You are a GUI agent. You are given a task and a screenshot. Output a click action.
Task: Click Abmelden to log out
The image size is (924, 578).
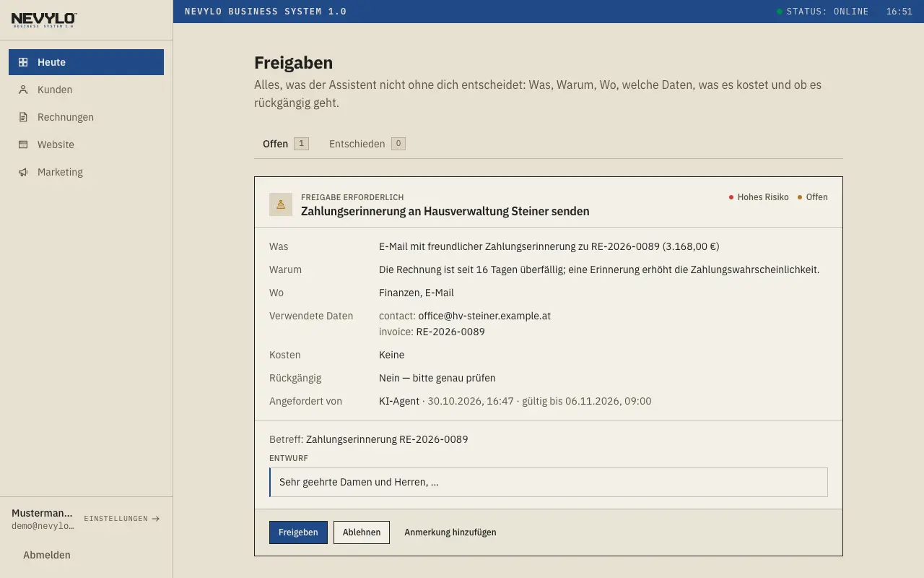click(47, 555)
